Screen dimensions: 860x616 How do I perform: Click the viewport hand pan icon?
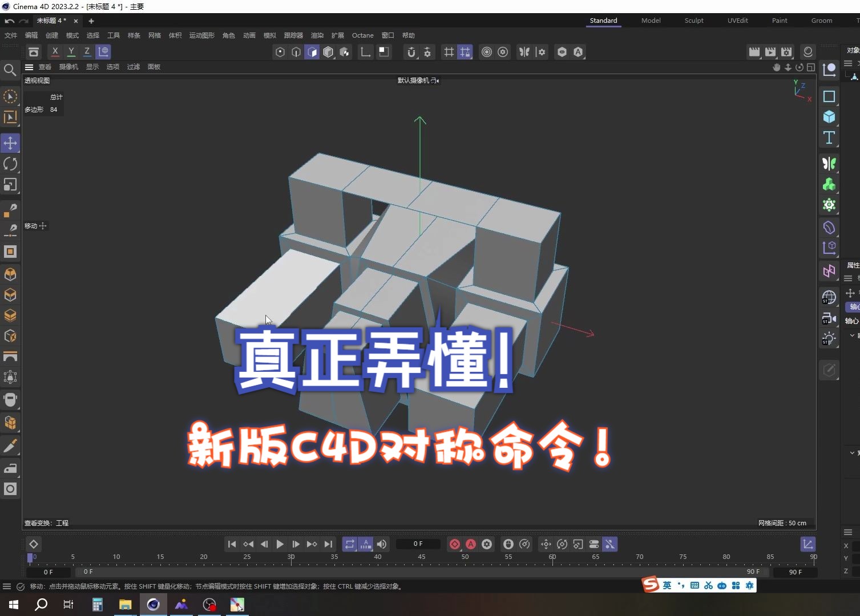[x=776, y=67]
